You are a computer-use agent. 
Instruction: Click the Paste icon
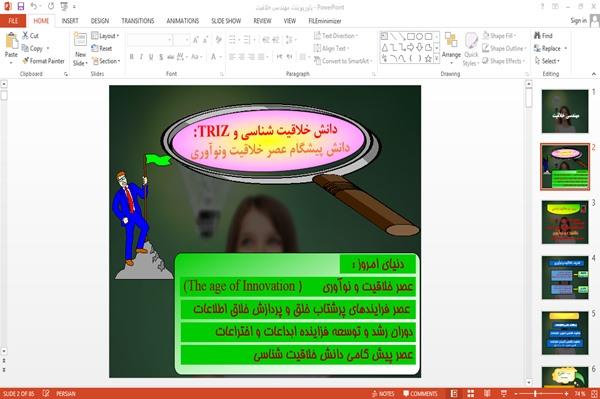[11, 41]
